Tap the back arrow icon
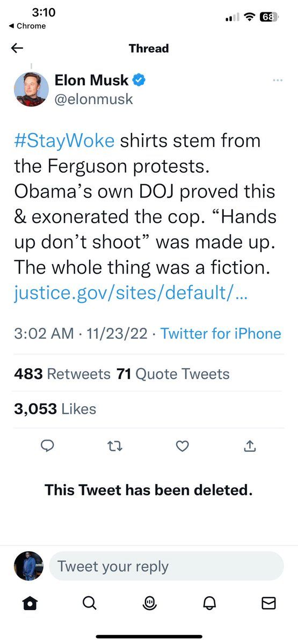Viewport: 298px width, 644px height. (17, 48)
